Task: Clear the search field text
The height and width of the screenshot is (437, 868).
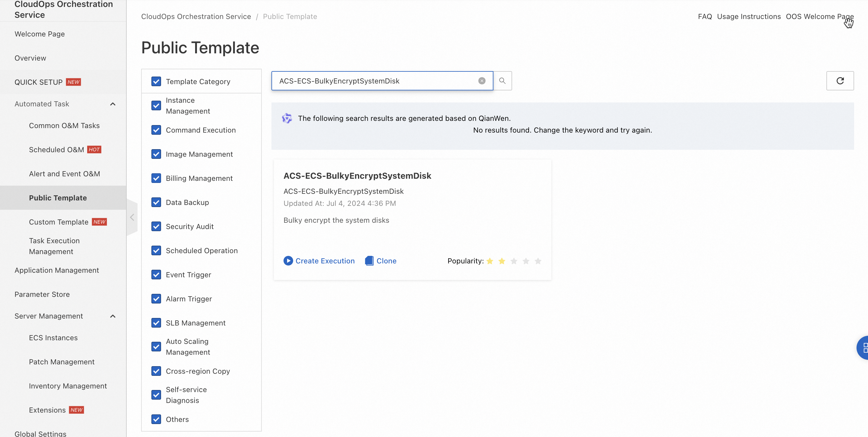Action: pos(482,81)
